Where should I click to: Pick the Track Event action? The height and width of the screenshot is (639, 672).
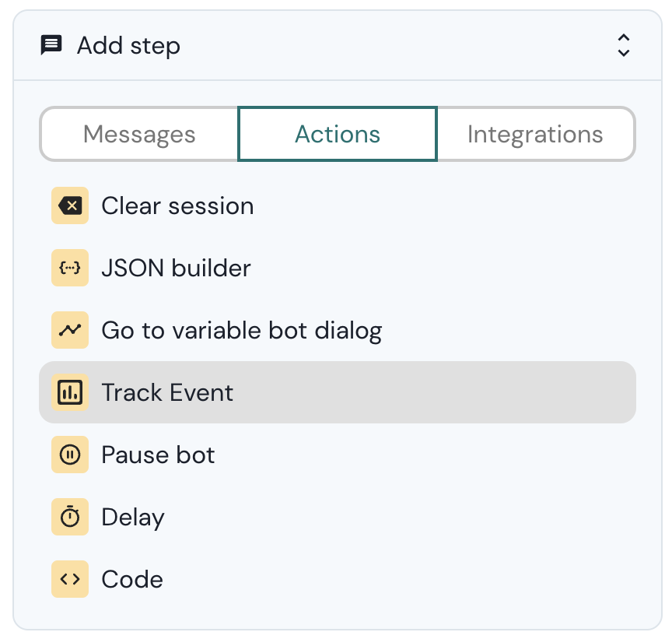coord(167,392)
